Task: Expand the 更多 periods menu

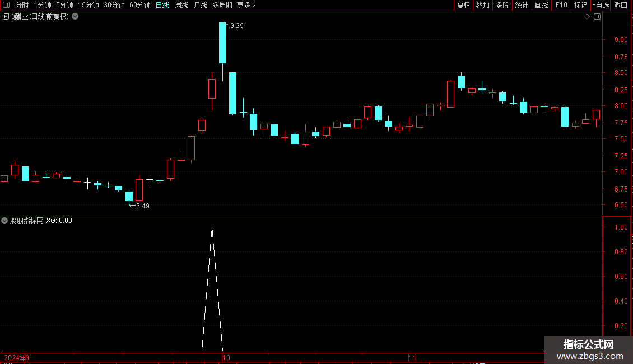Action: [246, 5]
